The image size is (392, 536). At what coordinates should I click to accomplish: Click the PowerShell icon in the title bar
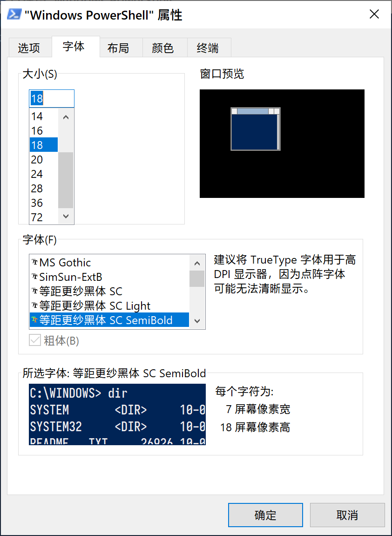(x=14, y=14)
